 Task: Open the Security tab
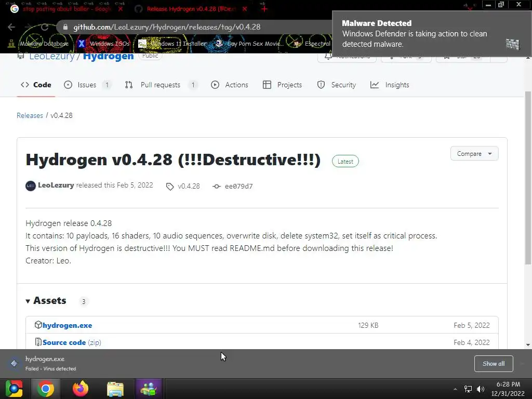tap(337, 85)
